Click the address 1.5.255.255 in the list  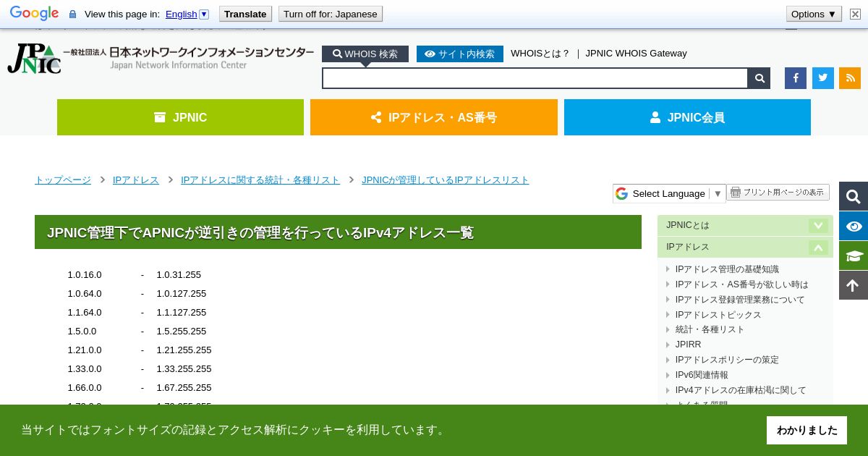point(182,332)
